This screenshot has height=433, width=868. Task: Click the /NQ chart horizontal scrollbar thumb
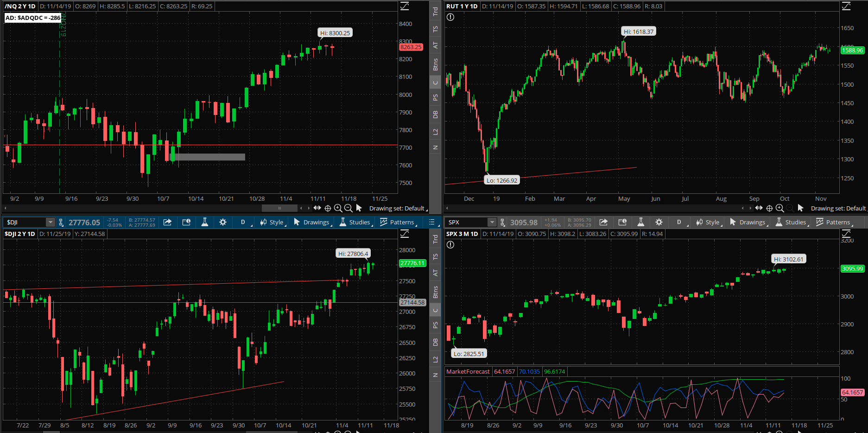click(x=279, y=208)
